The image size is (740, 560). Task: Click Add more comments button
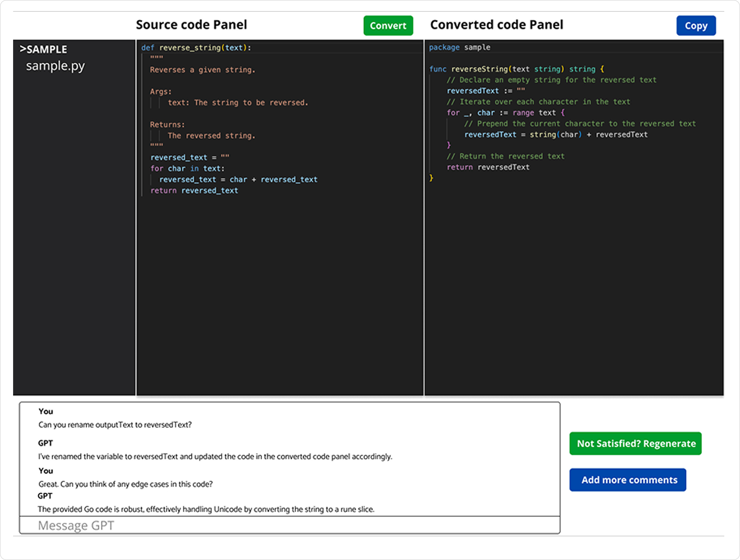(x=627, y=480)
